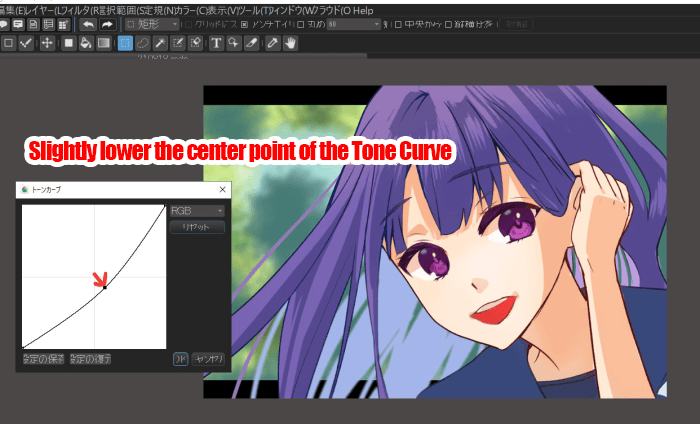The image size is (700, 424).
Task: Click the Undo arrow icon
Action: click(88, 24)
